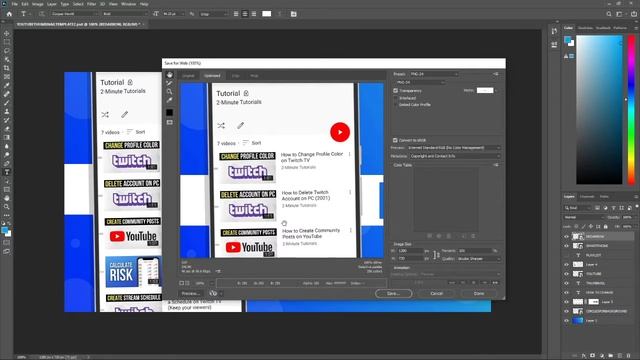Image resolution: width=640 pixels, height=360 pixels.
Task: Select the Eraser tool
Action: tap(7, 129)
